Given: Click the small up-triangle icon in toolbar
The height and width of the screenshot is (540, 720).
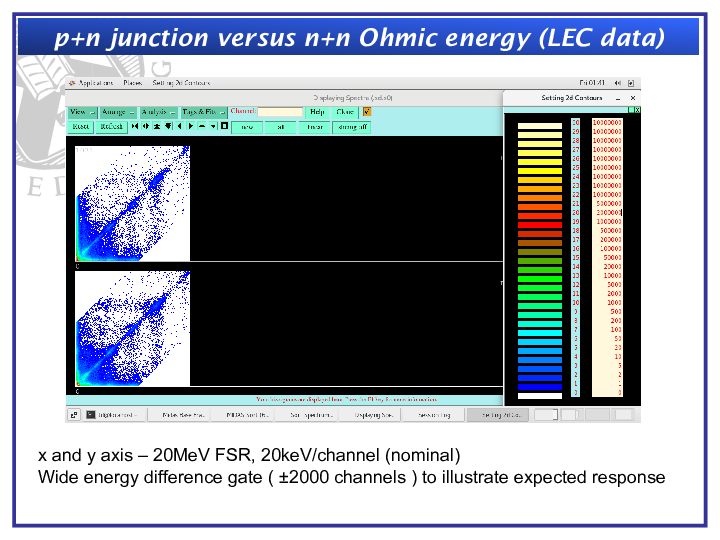Looking at the screenshot, I should coord(202,126).
